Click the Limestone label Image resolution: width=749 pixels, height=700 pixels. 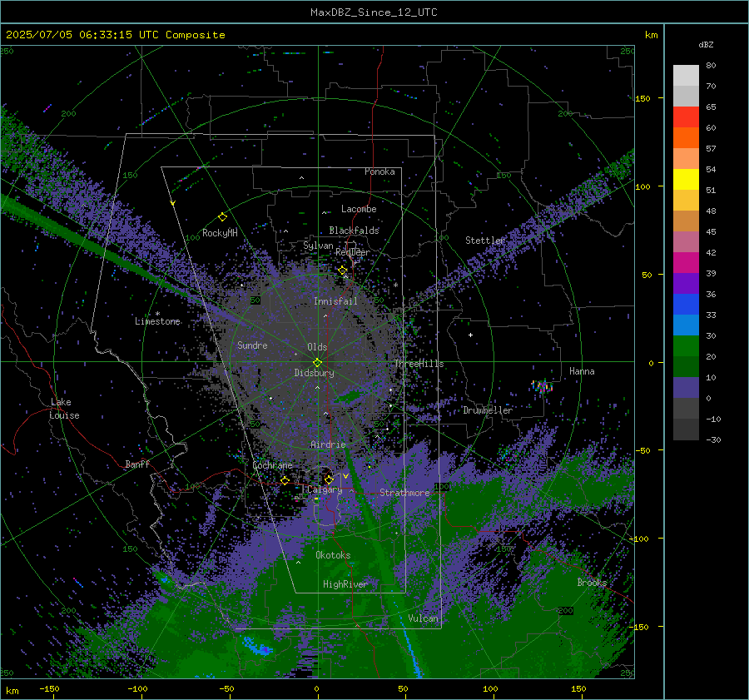157,321
